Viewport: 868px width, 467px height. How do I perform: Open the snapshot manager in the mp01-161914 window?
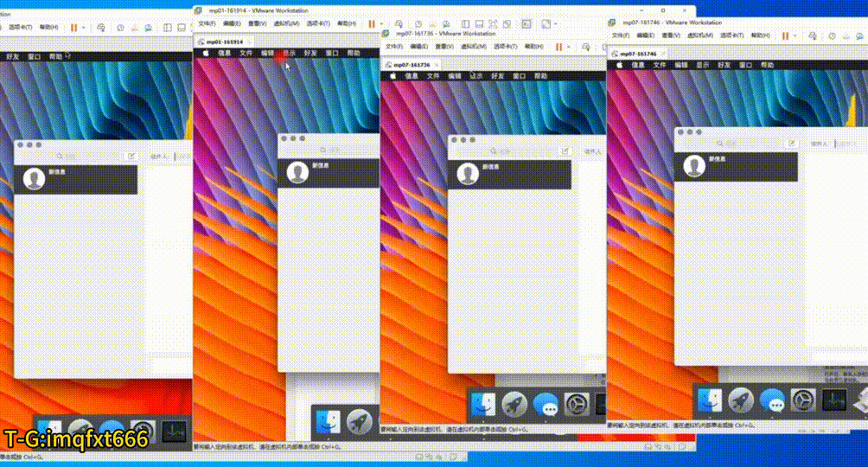446,24
